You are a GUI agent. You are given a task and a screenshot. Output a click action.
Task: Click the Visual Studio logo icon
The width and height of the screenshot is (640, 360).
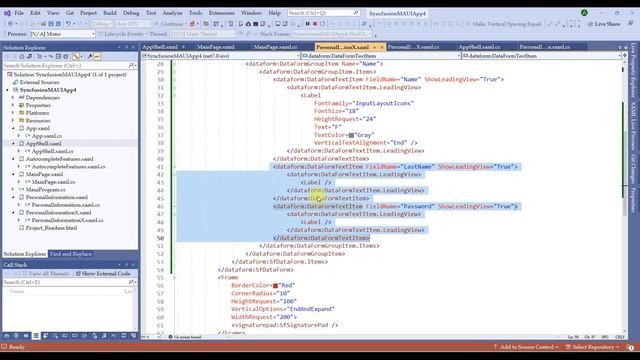pyautogui.click(x=7, y=13)
